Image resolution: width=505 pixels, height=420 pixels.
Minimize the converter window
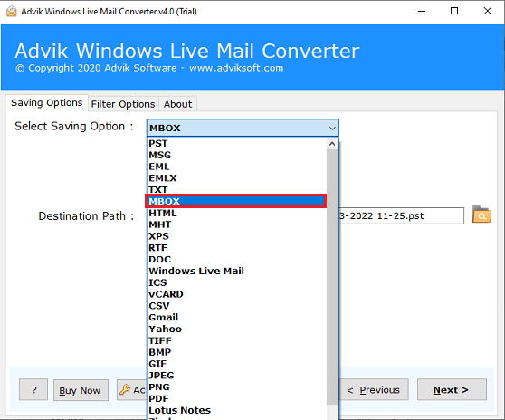422,11
